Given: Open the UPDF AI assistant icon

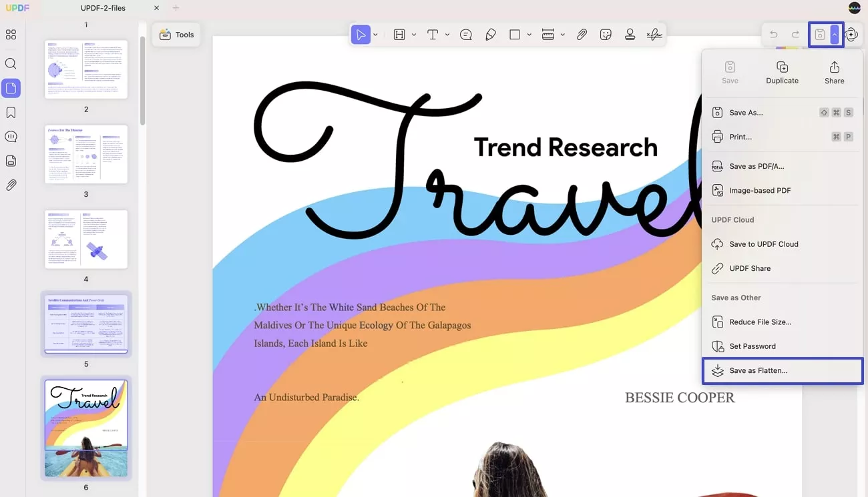Looking at the screenshot, I should pyautogui.click(x=851, y=35).
